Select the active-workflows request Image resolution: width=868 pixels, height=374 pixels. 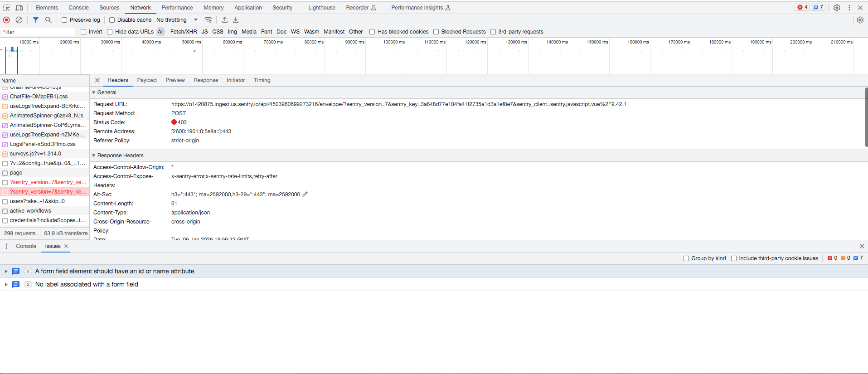point(44,211)
